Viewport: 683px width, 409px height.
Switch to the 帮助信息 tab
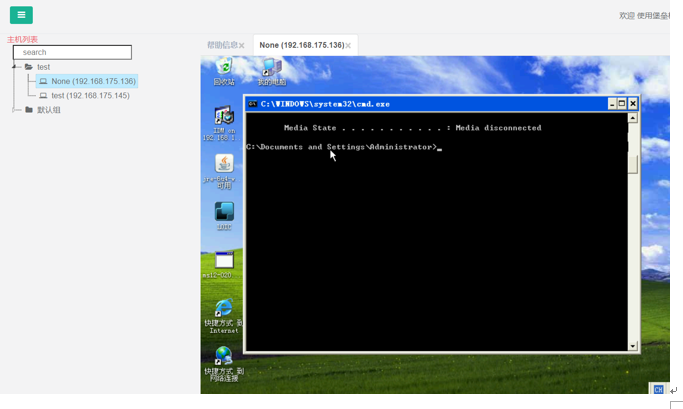(x=222, y=45)
